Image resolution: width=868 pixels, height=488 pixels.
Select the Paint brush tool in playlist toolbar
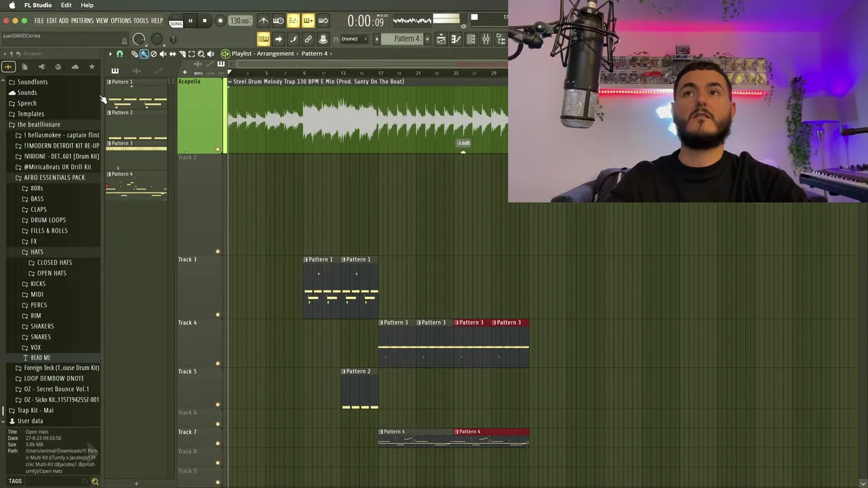144,54
